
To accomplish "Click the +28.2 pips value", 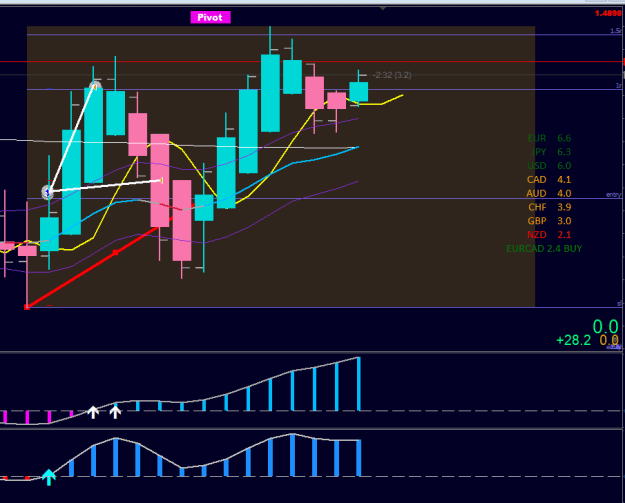I will (574, 340).
